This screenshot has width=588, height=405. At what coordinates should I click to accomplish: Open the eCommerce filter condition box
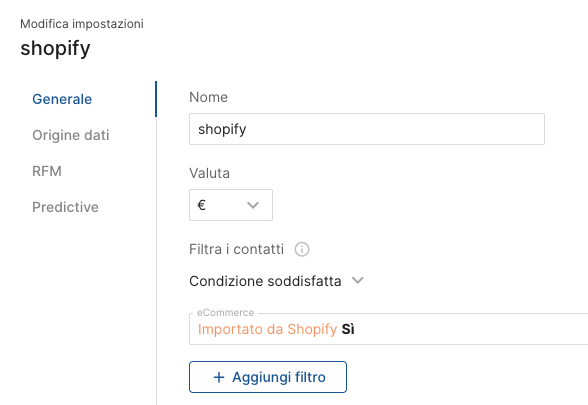[x=388, y=329]
